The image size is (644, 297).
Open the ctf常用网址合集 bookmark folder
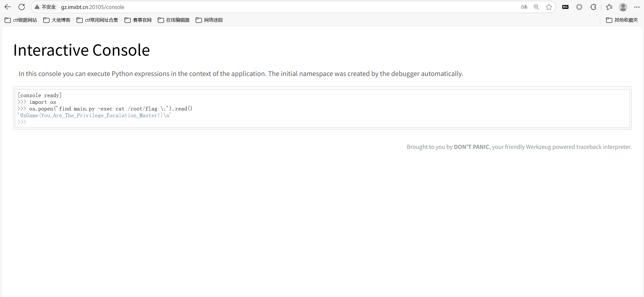97,20
